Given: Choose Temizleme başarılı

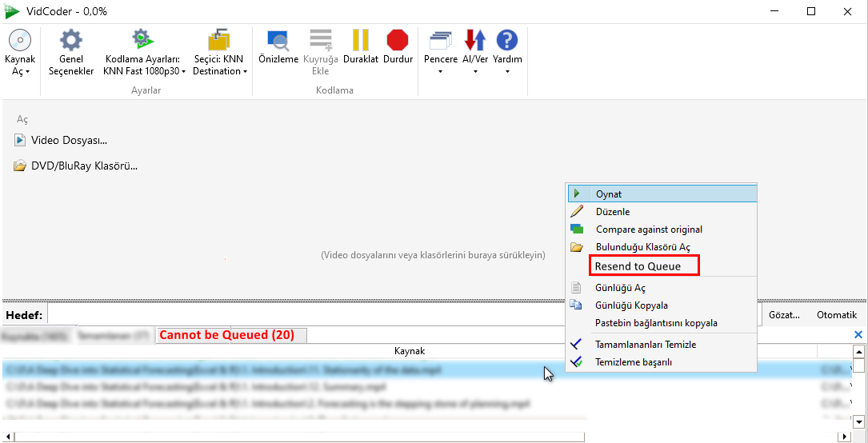Looking at the screenshot, I should 662,362.
